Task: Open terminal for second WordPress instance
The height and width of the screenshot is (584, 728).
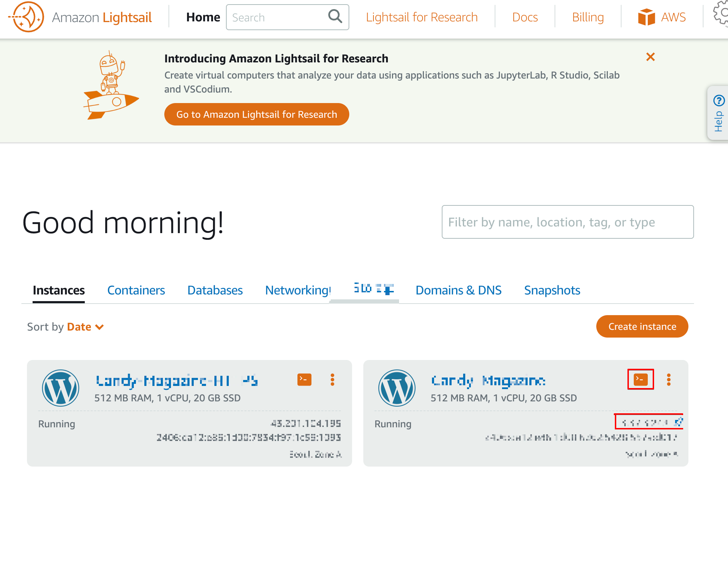Action: [x=640, y=379]
